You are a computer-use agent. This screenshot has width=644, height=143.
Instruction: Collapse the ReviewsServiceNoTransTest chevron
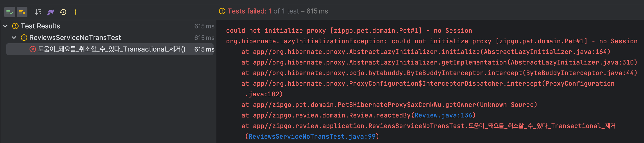14,38
